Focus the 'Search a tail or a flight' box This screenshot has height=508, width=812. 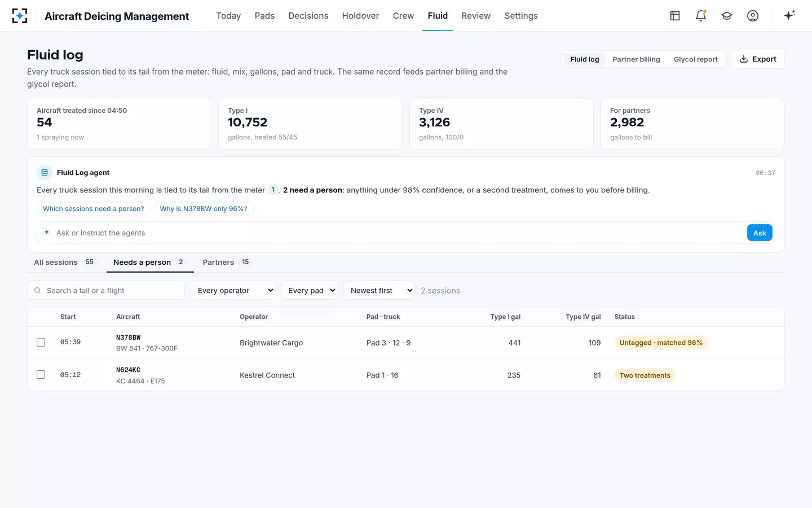[x=106, y=291]
